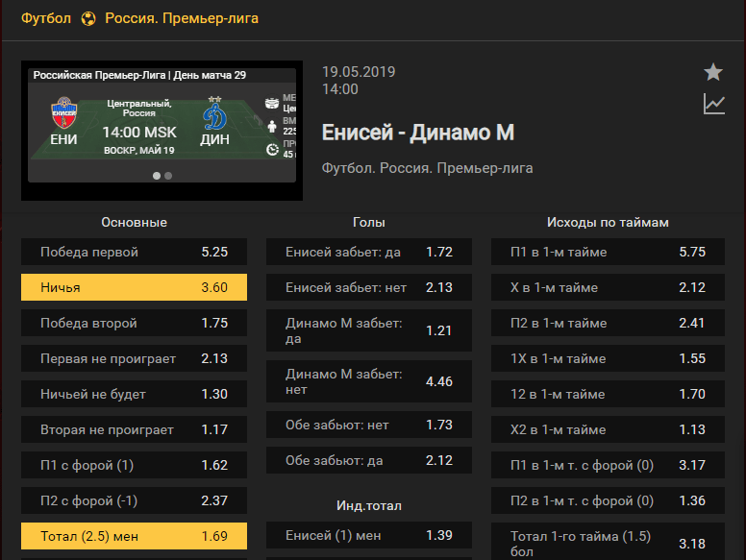
Task: Click the Исходы по таймам header
Action: point(608,223)
